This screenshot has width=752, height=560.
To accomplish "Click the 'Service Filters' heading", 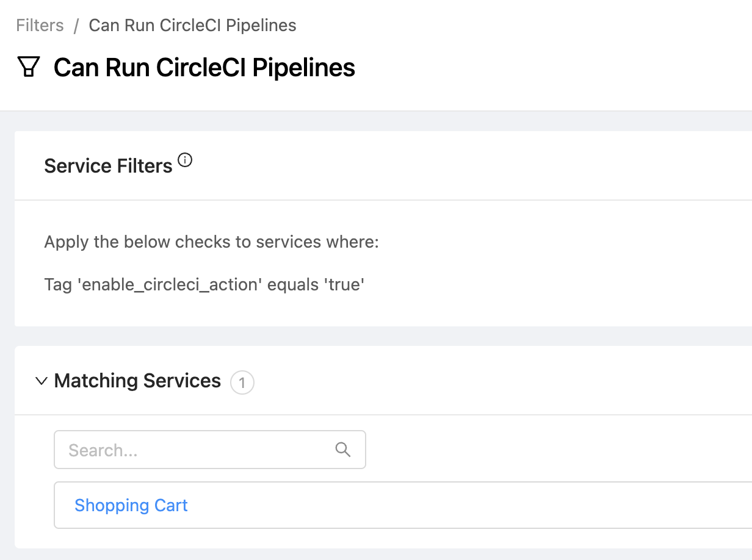I will click(x=109, y=166).
